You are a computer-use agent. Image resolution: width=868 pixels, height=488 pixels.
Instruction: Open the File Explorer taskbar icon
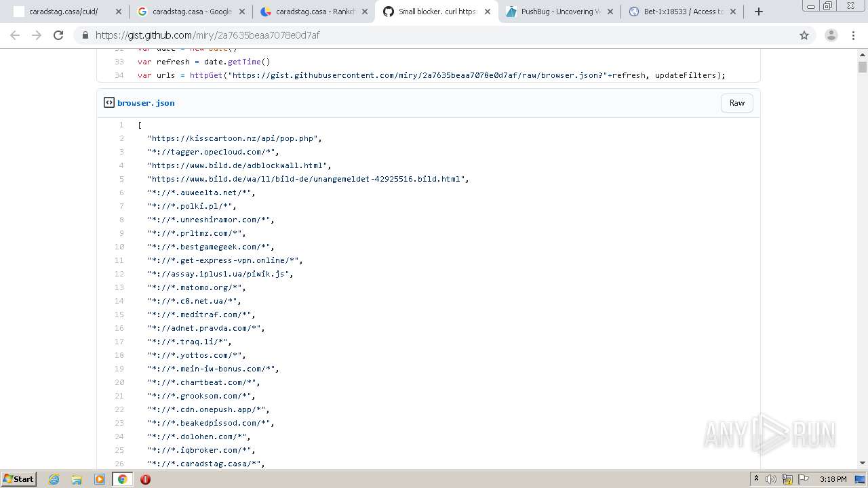coord(77,479)
